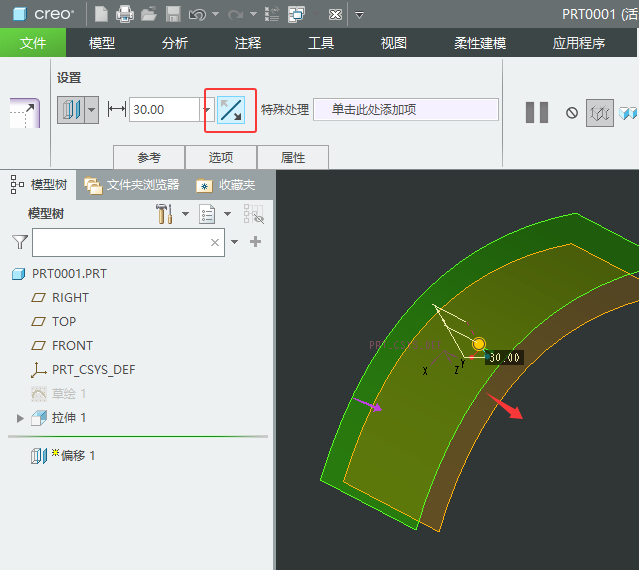
Task: Open the tree settings dropdown arrow
Action: coord(185,213)
